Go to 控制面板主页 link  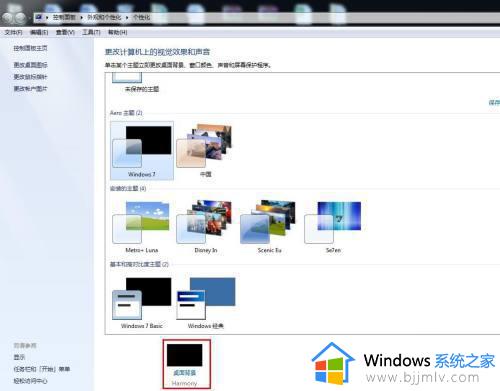[x=30, y=48]
